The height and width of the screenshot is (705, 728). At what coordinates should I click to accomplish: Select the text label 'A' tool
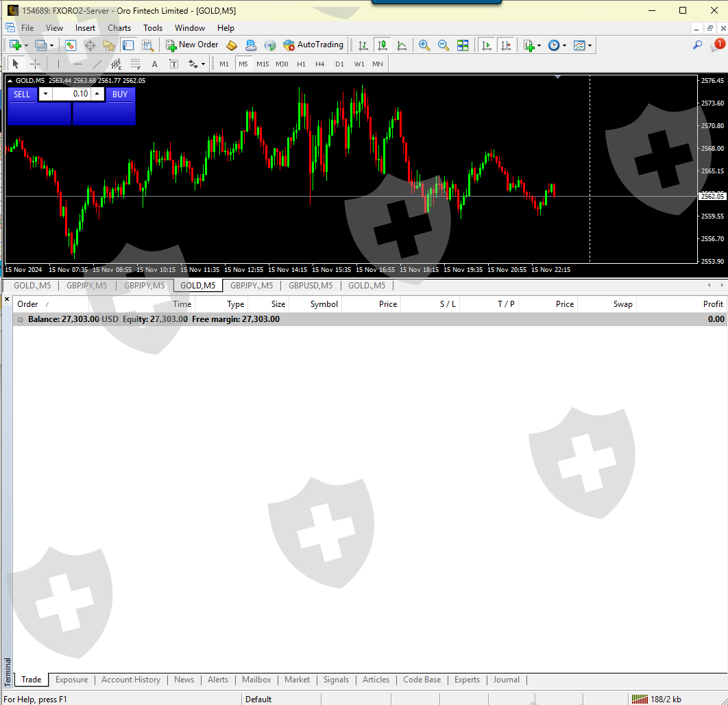pos(154,64)
